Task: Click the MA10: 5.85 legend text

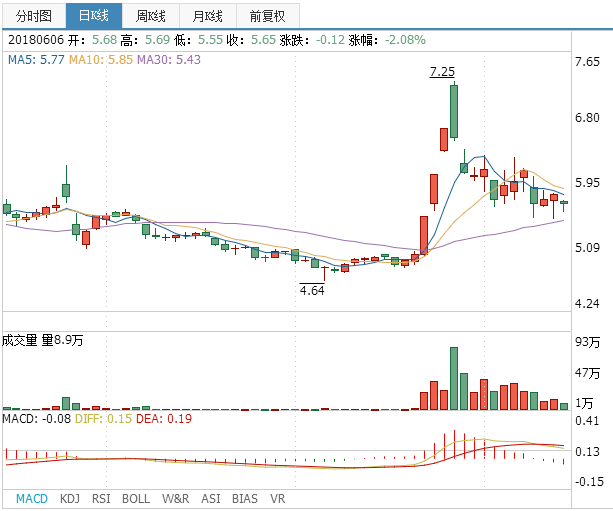Action: 101,60
